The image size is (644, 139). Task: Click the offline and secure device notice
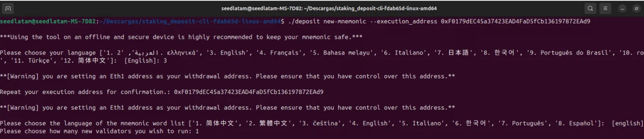point(181,37)
